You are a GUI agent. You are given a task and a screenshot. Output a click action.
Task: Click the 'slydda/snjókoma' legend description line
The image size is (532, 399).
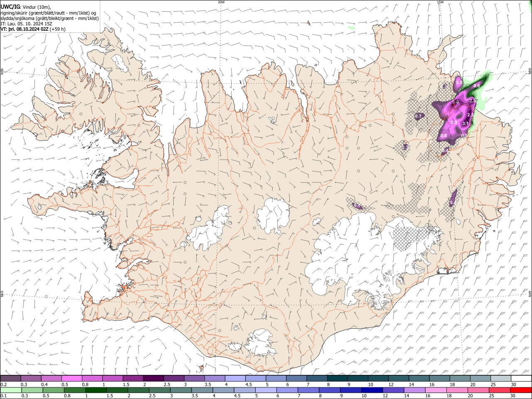49,18
